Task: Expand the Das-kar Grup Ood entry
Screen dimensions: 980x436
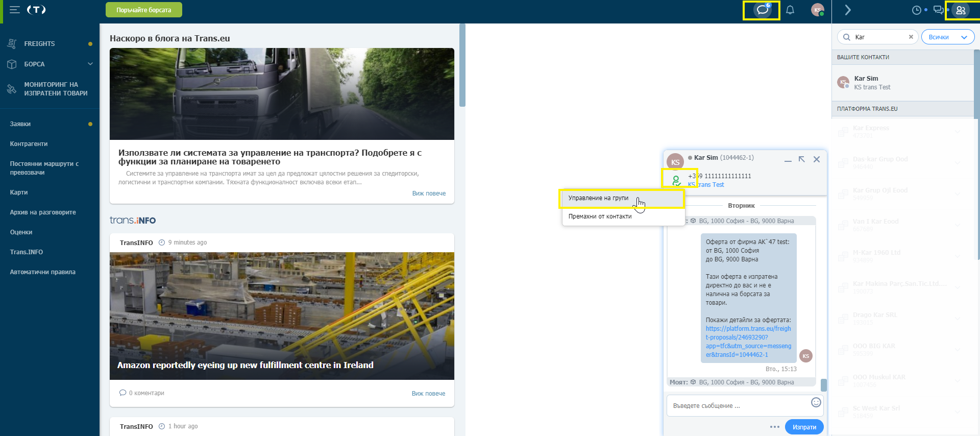Action: point(958,163)
